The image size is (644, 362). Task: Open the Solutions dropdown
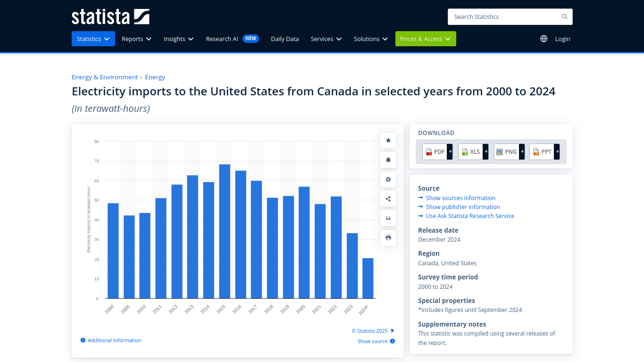point(371,39)
